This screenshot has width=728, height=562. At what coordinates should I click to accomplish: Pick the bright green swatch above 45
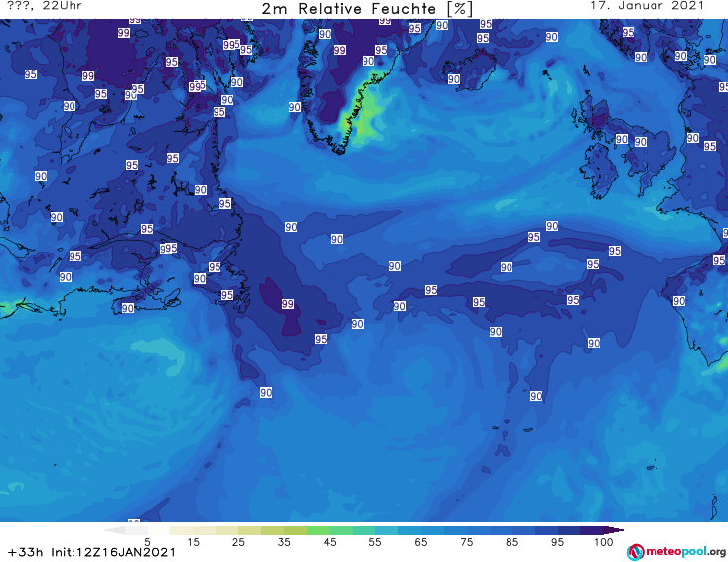318,530
